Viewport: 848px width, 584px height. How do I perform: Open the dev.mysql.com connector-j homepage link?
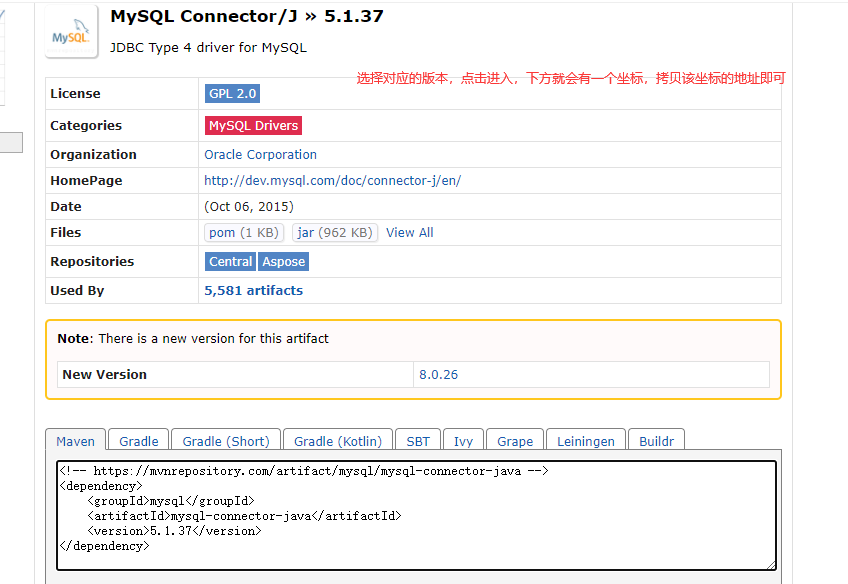pos(333,181)
